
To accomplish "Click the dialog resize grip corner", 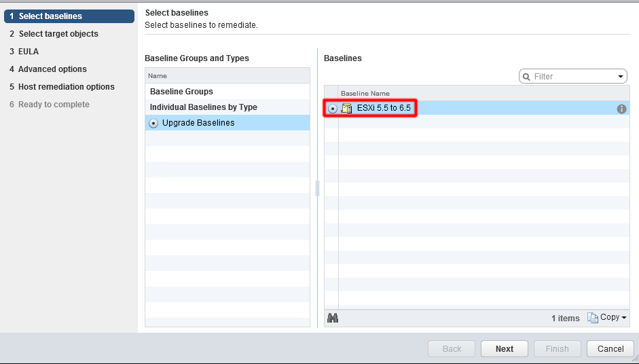I will [x=635, y=360].
